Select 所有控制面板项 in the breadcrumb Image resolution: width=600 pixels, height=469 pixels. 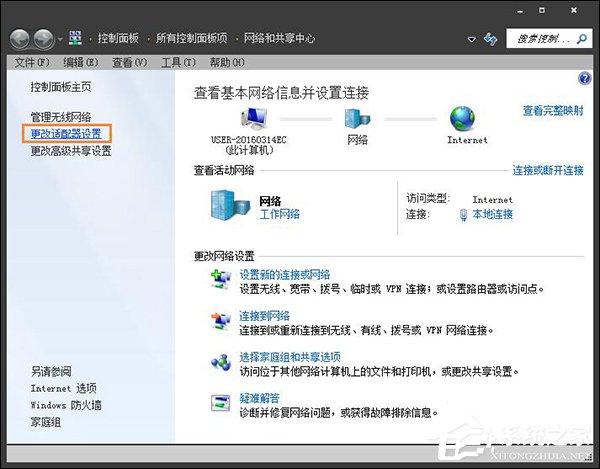click(191, 38)
